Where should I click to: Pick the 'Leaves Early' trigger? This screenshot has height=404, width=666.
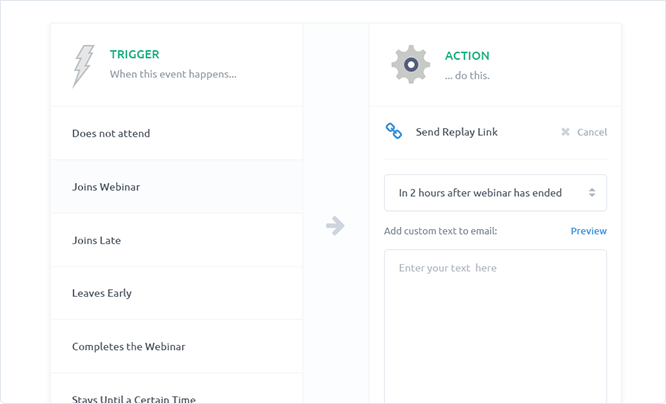tap(176, 293)
